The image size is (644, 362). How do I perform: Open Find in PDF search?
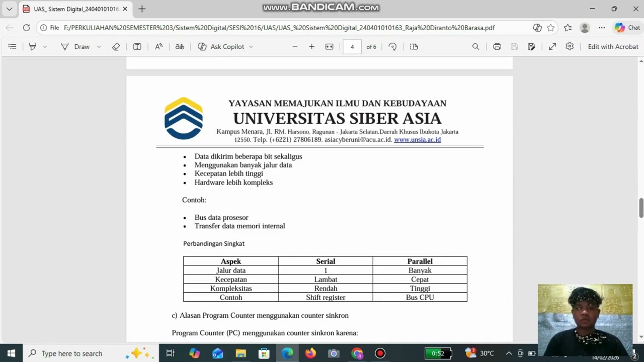click(x=475, y=47)
